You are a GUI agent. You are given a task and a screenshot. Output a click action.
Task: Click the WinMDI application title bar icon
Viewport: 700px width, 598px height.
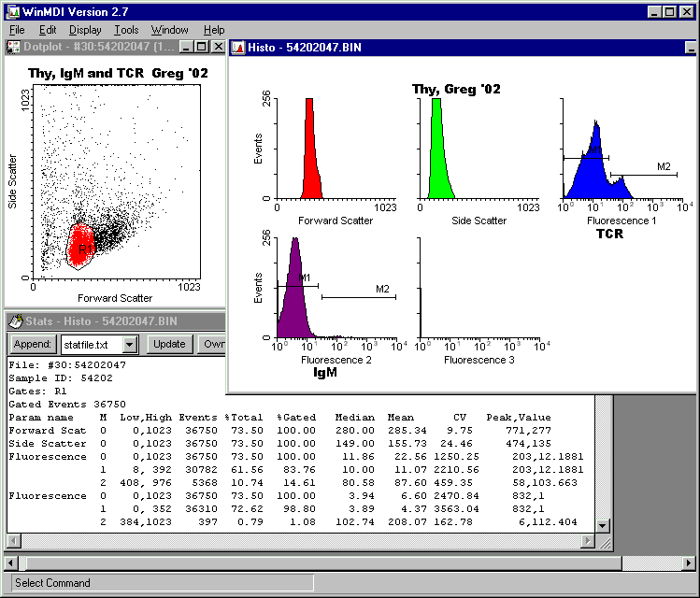click(x=11, y=11)
